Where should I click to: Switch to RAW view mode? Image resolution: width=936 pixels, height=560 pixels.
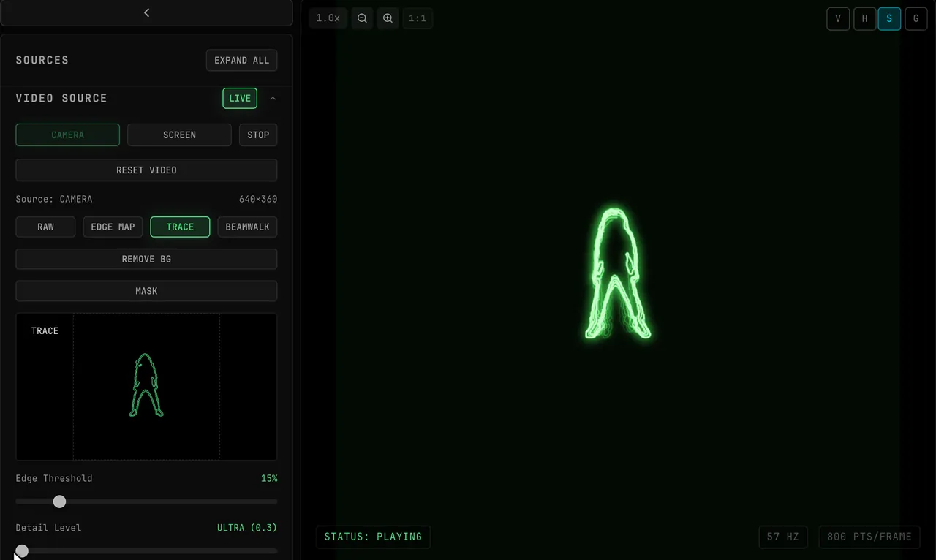pos(45,227)
